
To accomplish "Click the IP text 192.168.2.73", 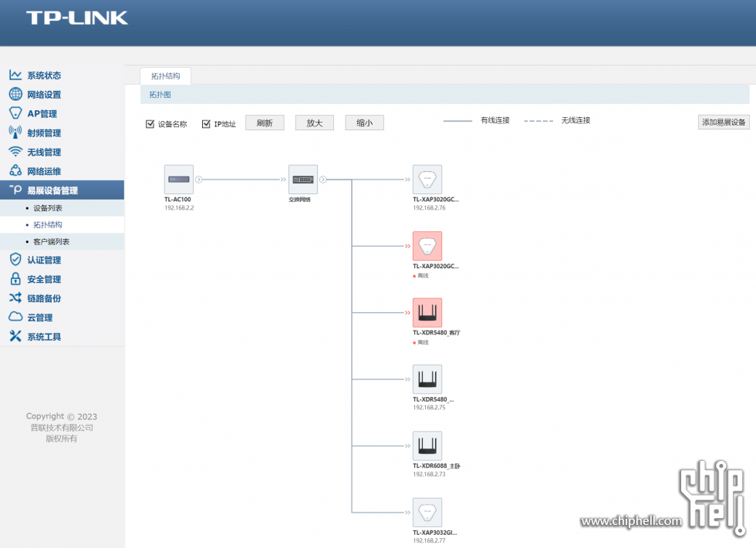I will (x=429, y=474).
